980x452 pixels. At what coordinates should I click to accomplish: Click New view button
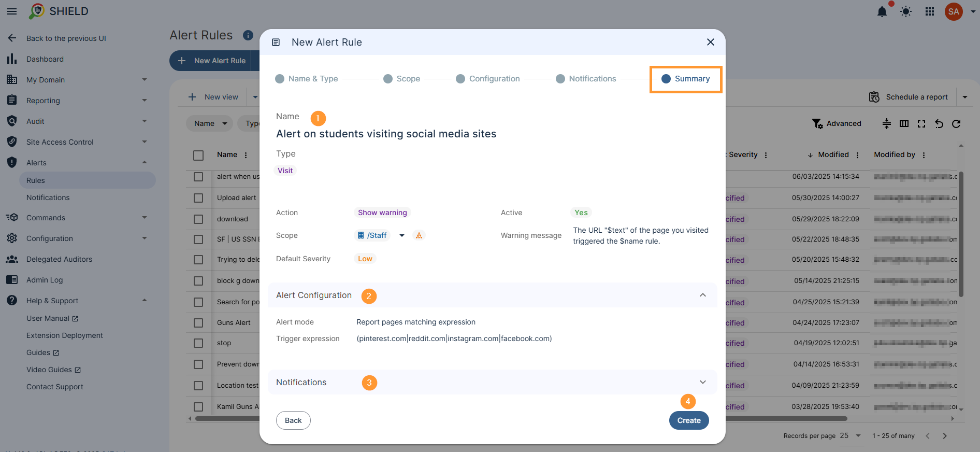click(213, 97)
